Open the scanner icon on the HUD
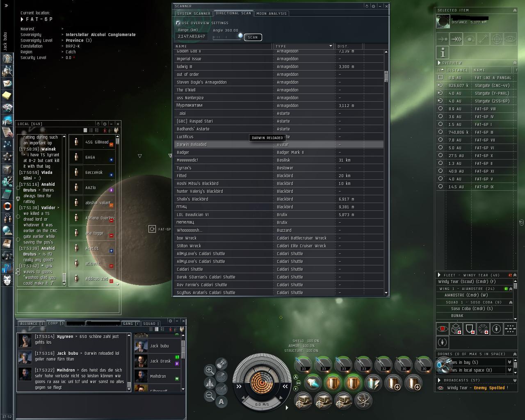The width and height of the screenshot is (525, 420). coord(221,376)
